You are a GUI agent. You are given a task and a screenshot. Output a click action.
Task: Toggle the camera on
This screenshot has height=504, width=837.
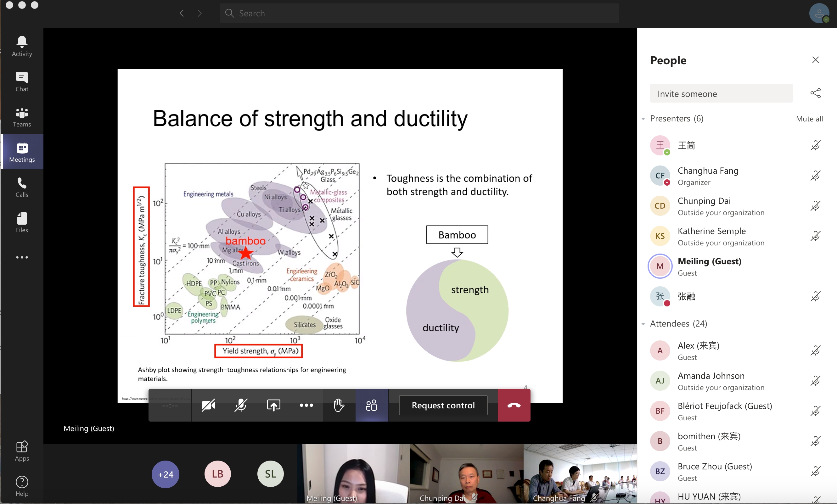point(208,405)
